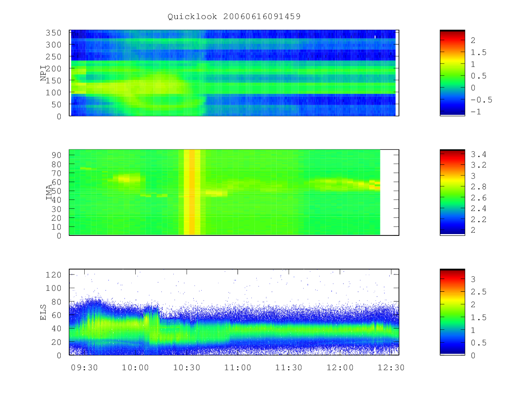This screenshot has height=399, width=532.
Task: Click the 2.2 label on IMA colorbar
Action: pos(479,219)
